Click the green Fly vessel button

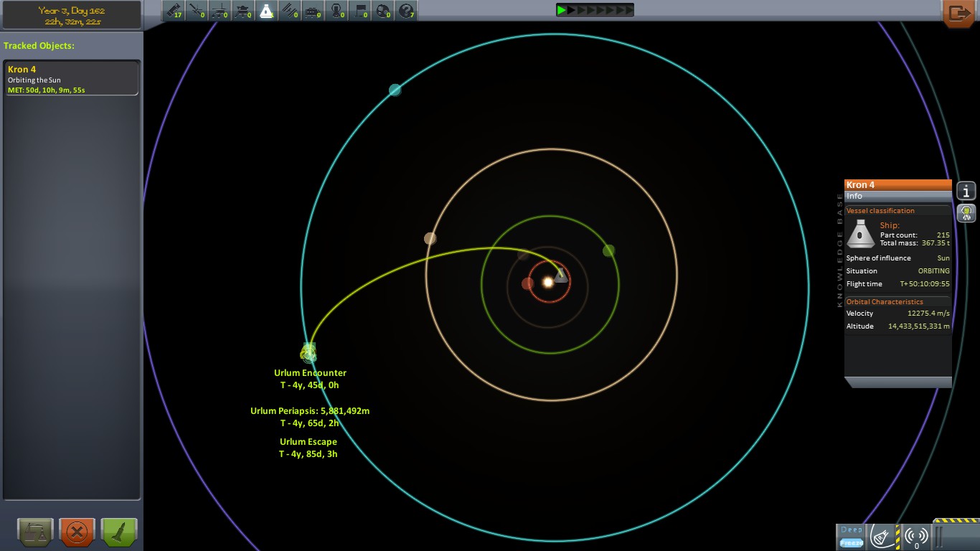coord(119,532)
